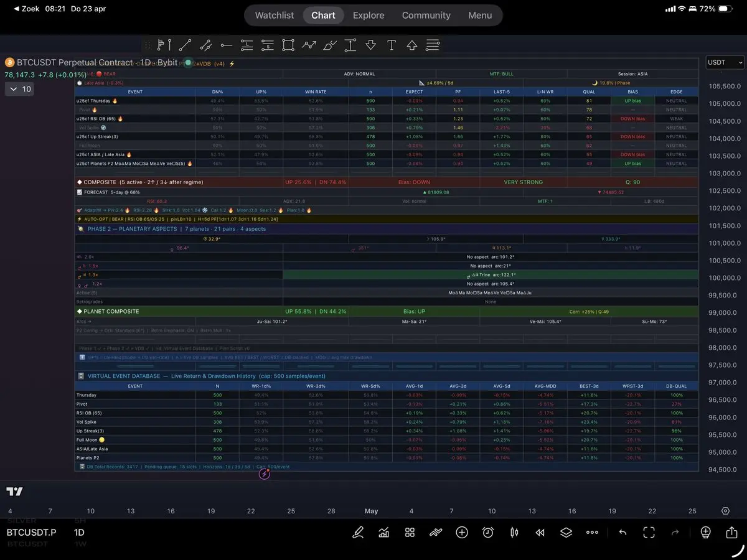
Task: Open the candlestick chart type selector
Action: tap(514, 533)
